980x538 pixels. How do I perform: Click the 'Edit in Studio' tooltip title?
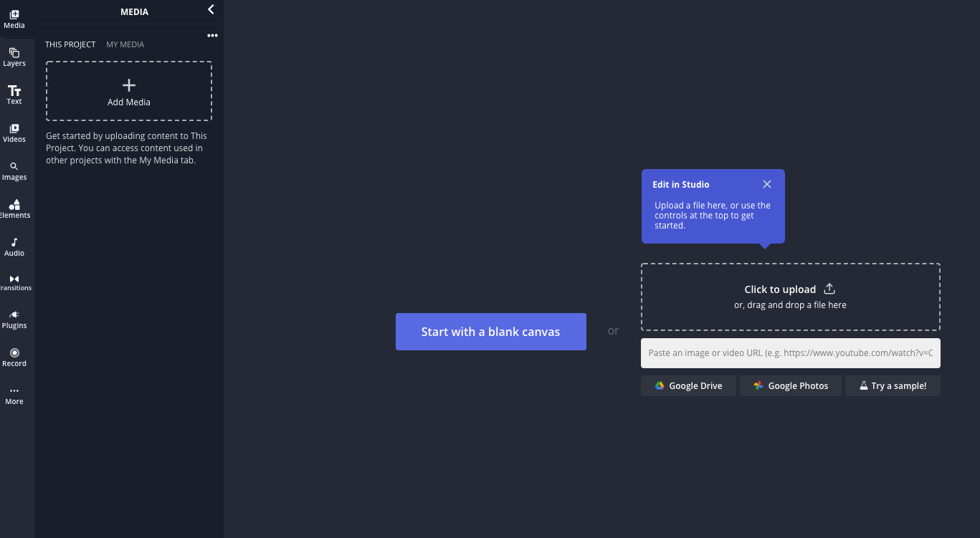(x=681, y=185)
